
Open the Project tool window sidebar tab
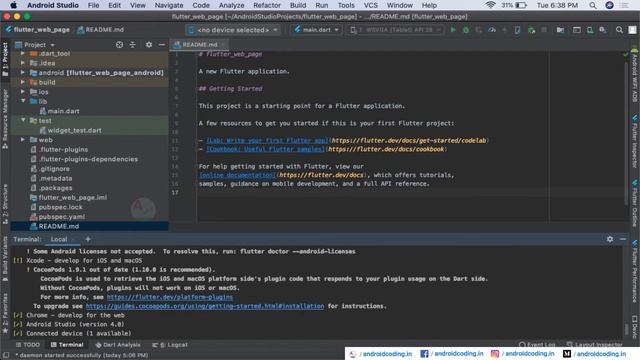tap(5, 59)
